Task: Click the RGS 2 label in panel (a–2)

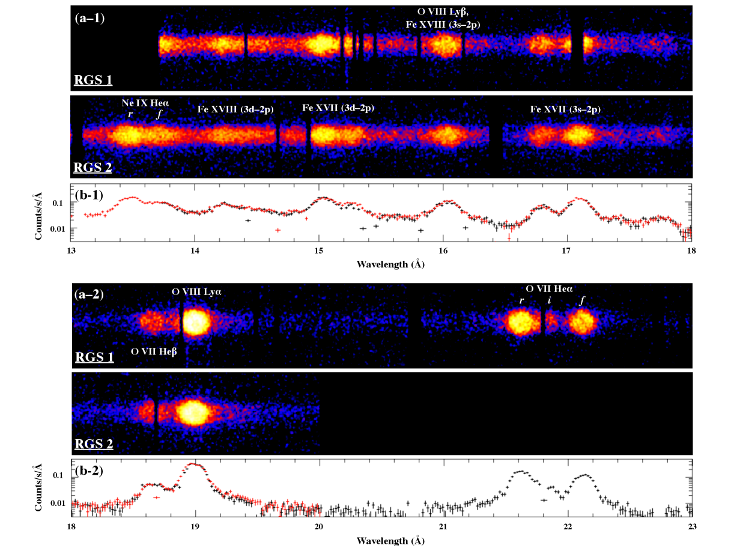Action: (x=93, y=444)
